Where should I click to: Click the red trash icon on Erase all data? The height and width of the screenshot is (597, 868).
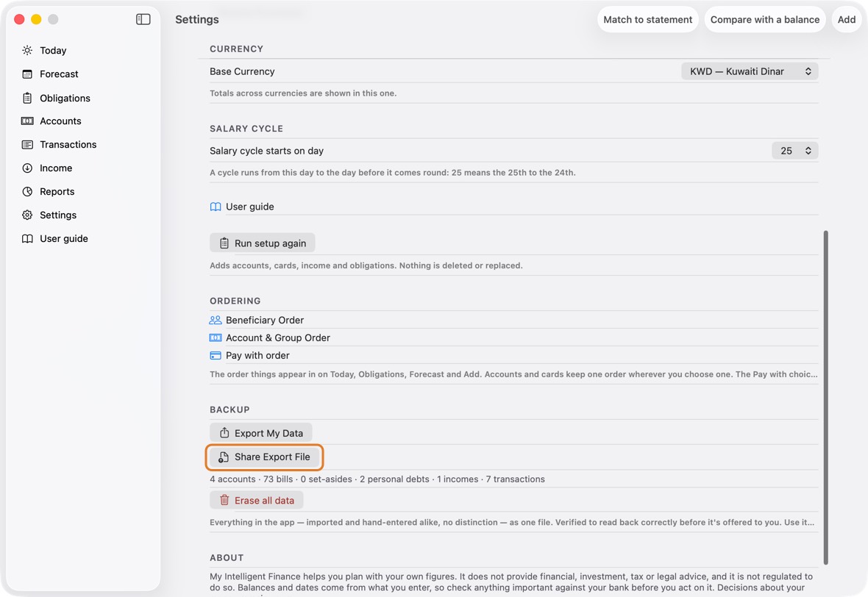(224, 500)
